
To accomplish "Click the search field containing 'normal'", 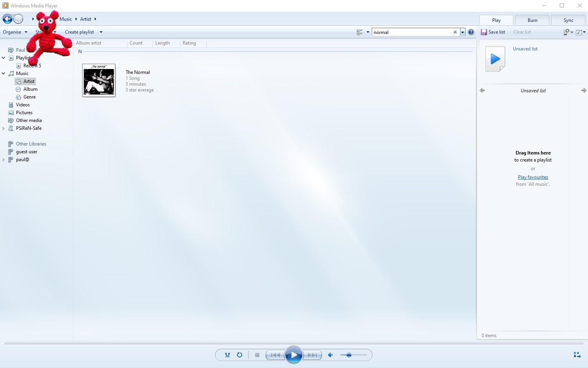I will (x=413, y=32).
